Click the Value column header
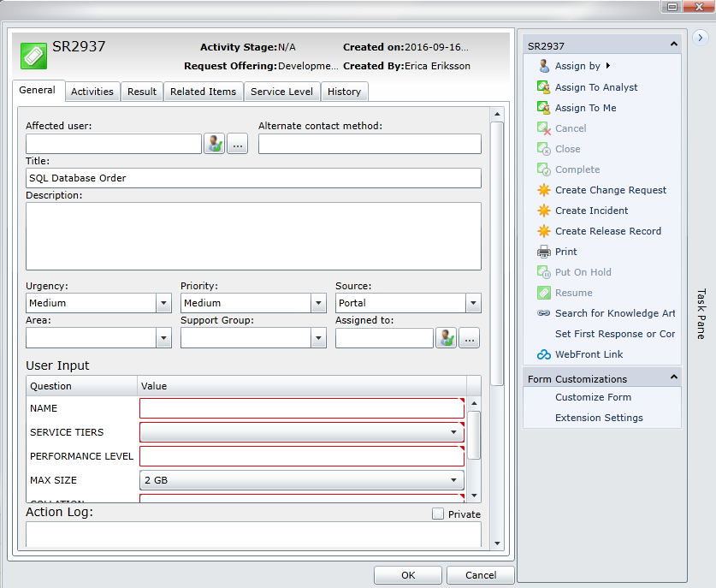 point(302,386)
